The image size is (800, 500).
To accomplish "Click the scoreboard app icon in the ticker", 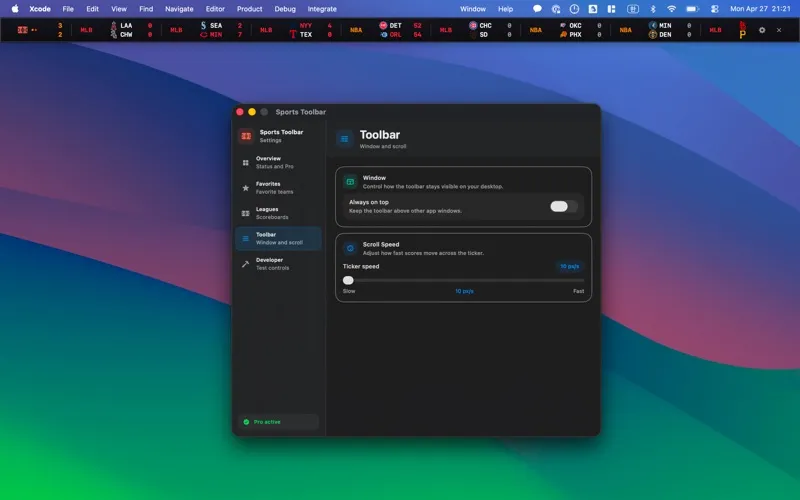I will click(x=22, y=30).
